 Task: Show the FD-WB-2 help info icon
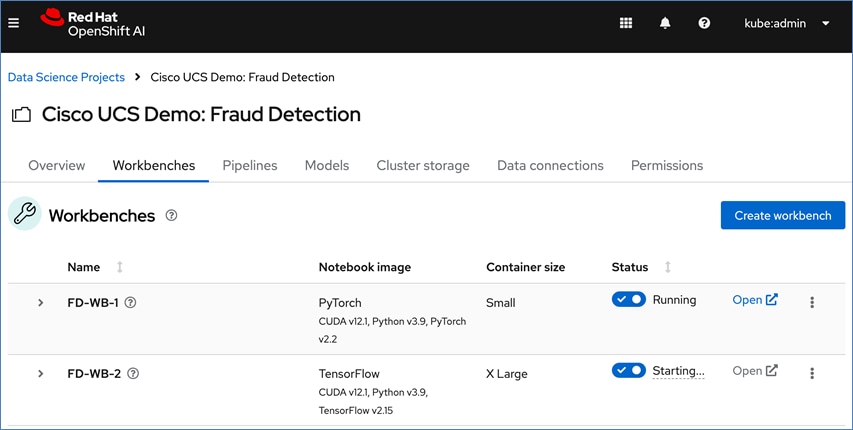tap(133, 373)
